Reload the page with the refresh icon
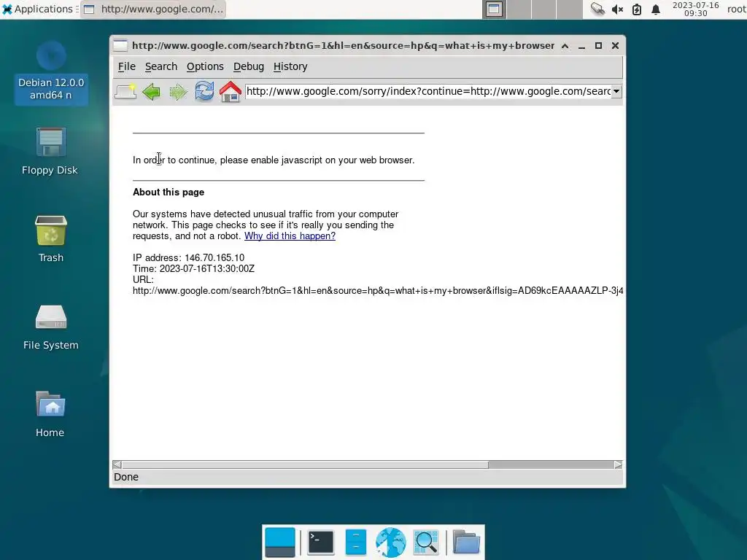This screenshot has height=560, width=747. tap(204, 91)
